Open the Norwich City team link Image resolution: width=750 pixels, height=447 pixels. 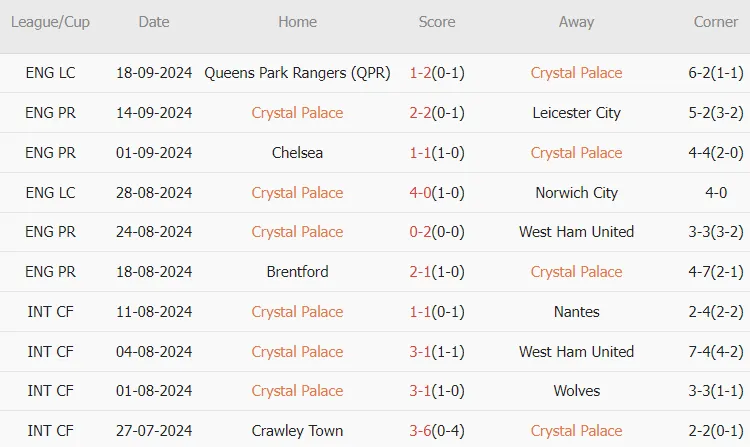[576, 193]
